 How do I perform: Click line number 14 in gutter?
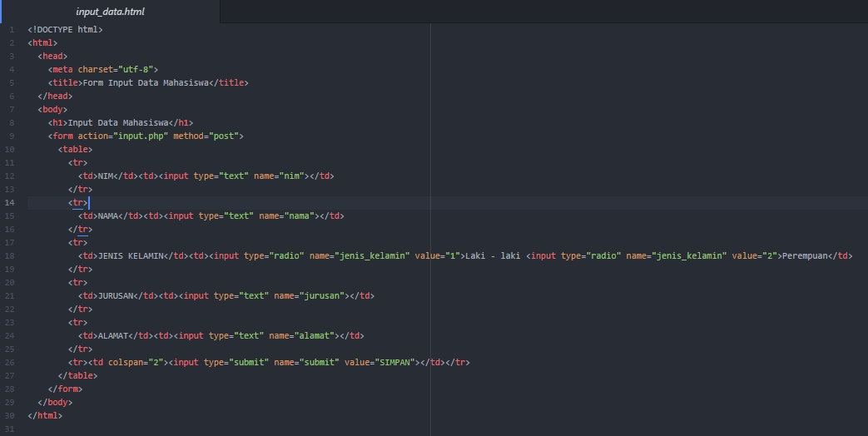point(9,202)
